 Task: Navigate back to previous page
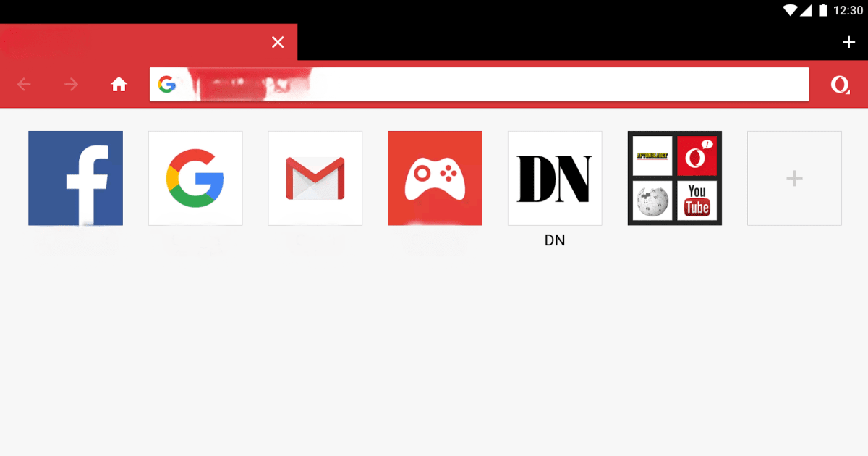click(24, 84)
